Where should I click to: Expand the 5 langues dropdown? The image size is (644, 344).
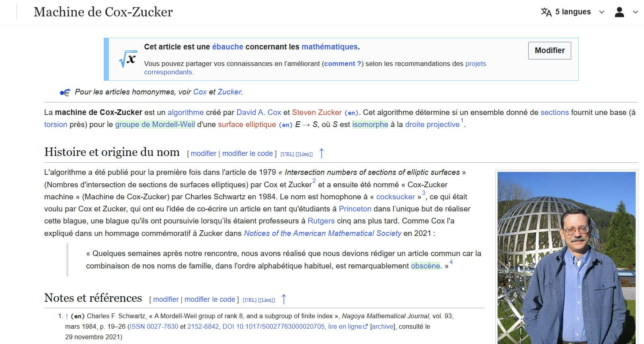pos(601,12)
